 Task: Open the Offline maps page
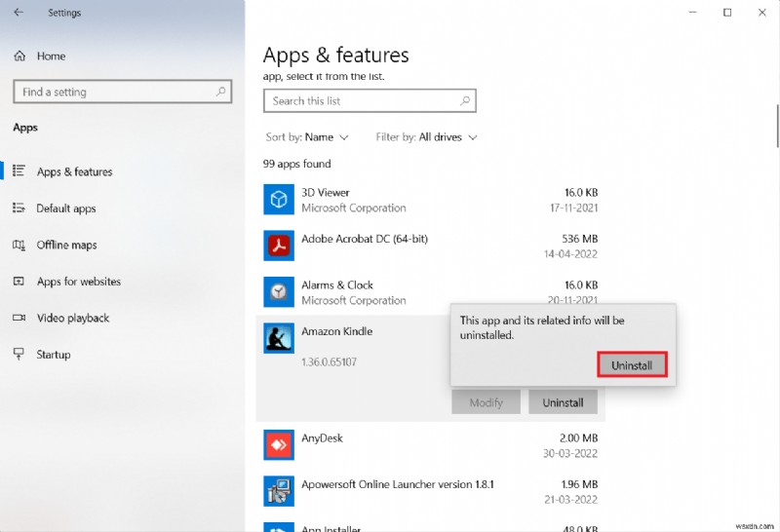click(66, 246)
